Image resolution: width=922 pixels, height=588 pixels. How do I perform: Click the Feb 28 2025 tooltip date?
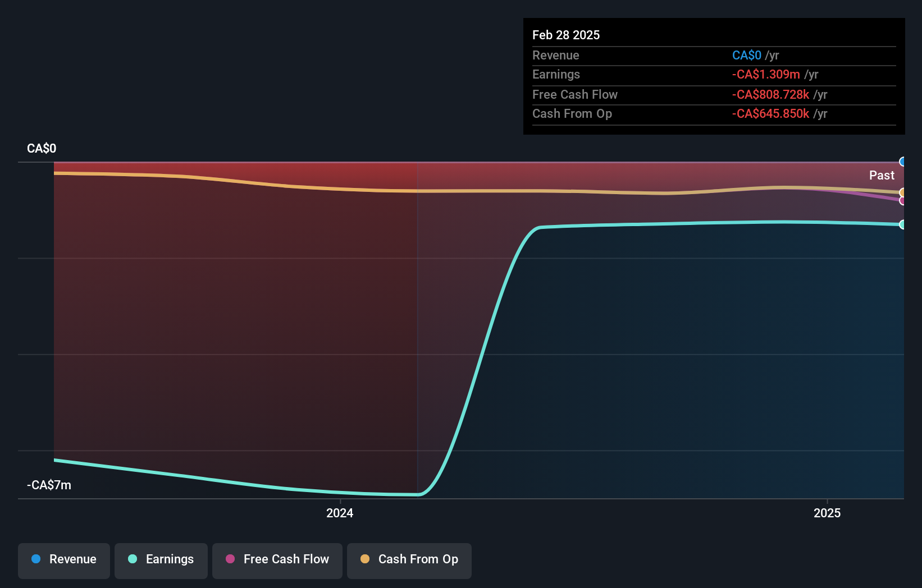tap(566, 35)
